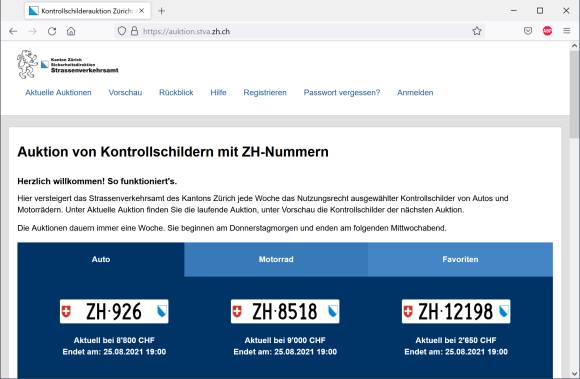Click the end date under plate ZH 8518
The width and height of the screenshot is (580, 379).
pyautogui.click(x=285, y=352)
